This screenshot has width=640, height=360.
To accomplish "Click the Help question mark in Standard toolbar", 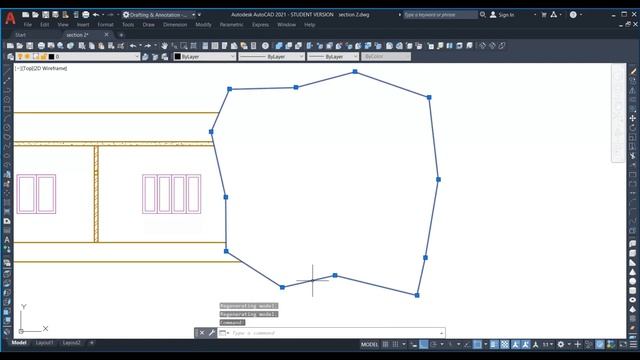I will [265, 46].
